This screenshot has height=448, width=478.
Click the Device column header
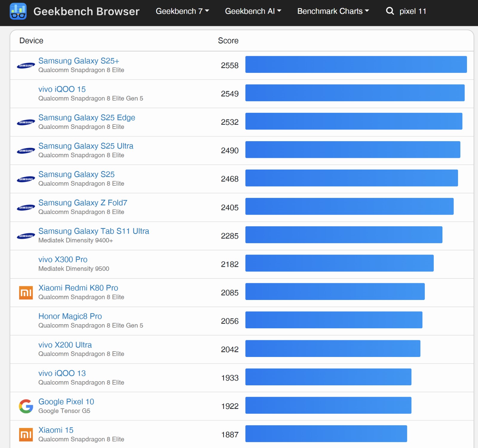tap(31, 41)
